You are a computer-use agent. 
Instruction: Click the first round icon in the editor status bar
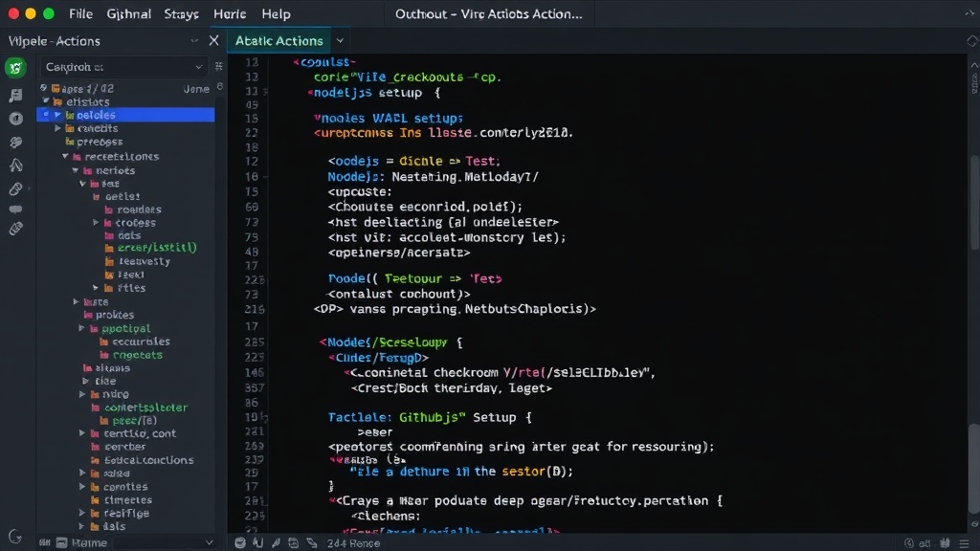tap(240, 543)
